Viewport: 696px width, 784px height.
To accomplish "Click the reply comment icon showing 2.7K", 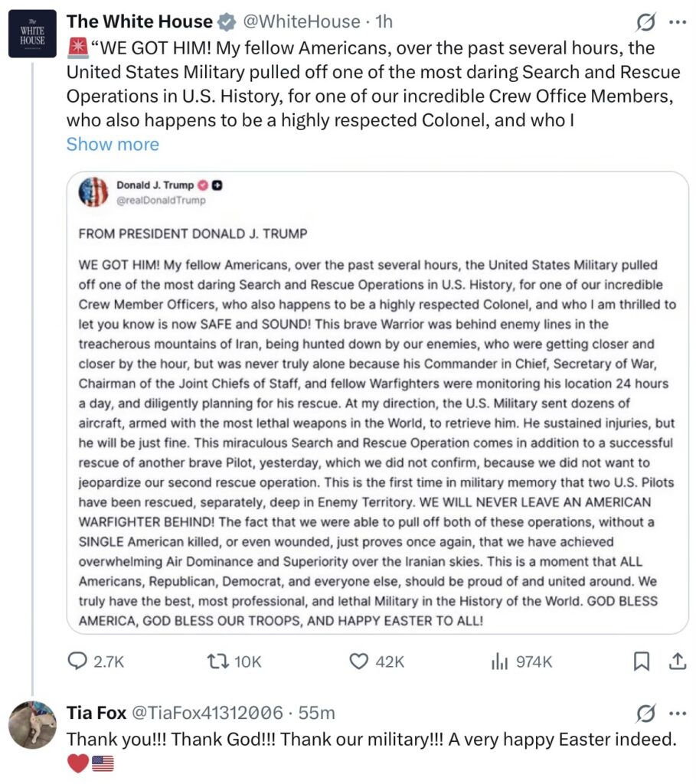I will (77, 661).
